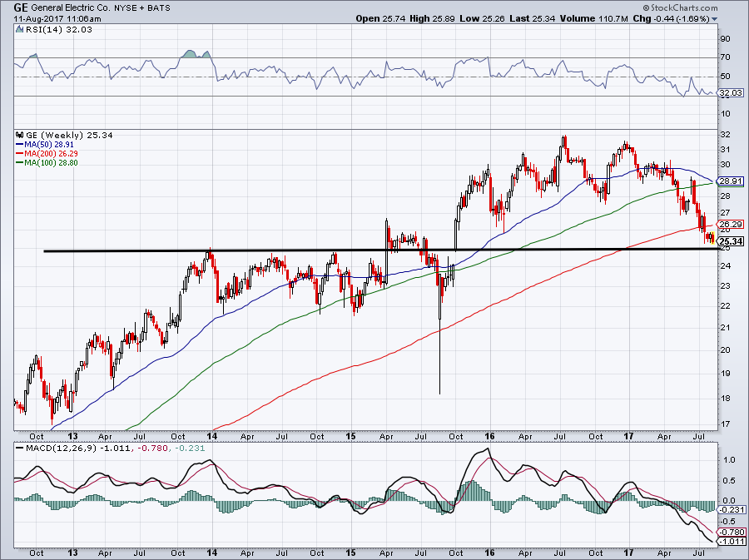Open the StockCharts.com copyright link
The width and height of the screenshot is (749, 560).
click(x=680, y=7)
